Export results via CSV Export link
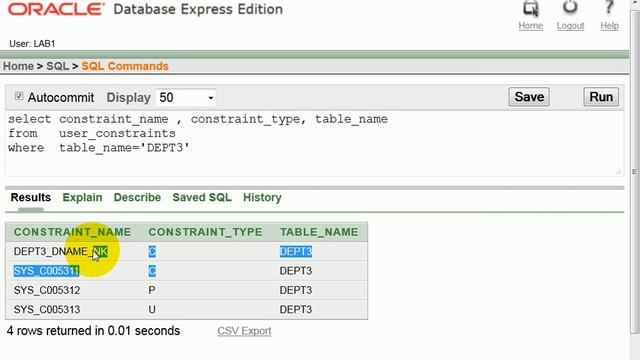Viewport: 640px width, 360px height. pyautogui.click(x=244, y=331)
